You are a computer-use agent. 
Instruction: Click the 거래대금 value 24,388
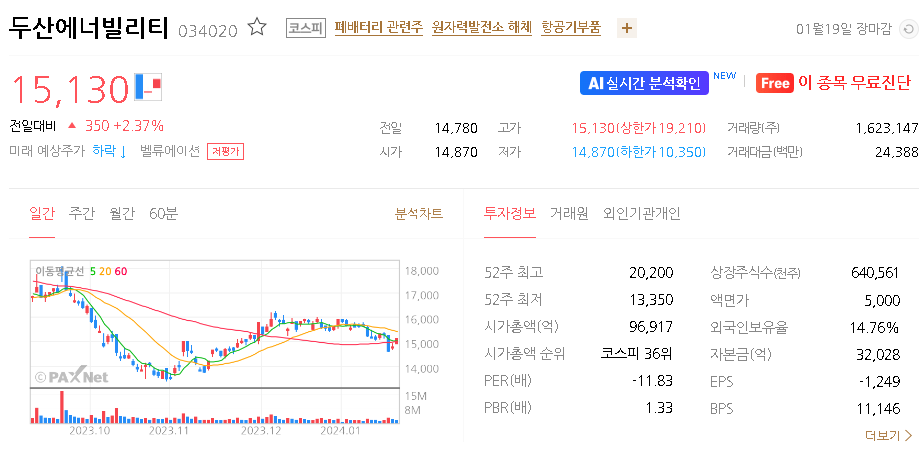tap(897, 152)
